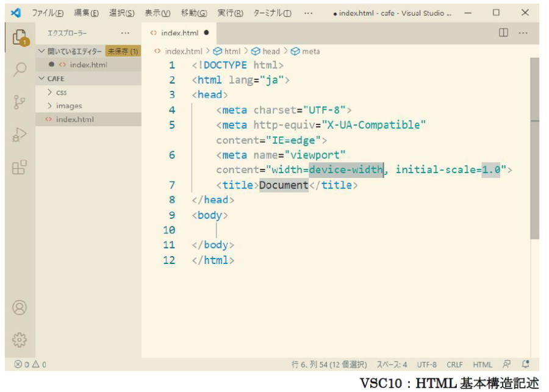Click the unsaved dot on index.html tab

(x=206, y=32)
